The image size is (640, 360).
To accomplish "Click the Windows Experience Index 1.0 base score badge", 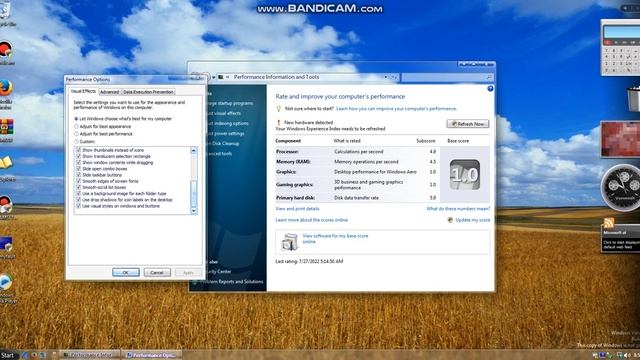I will [x=464, y=174].
